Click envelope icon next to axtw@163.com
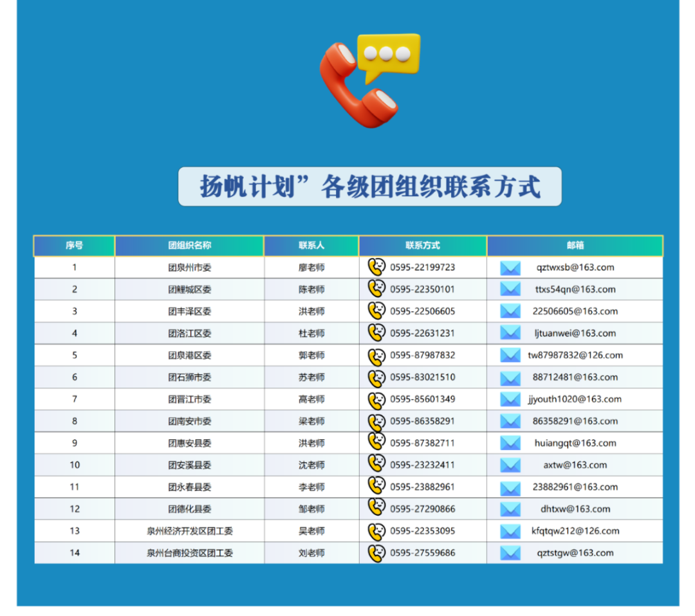695x616 pixels. [510, 466]
